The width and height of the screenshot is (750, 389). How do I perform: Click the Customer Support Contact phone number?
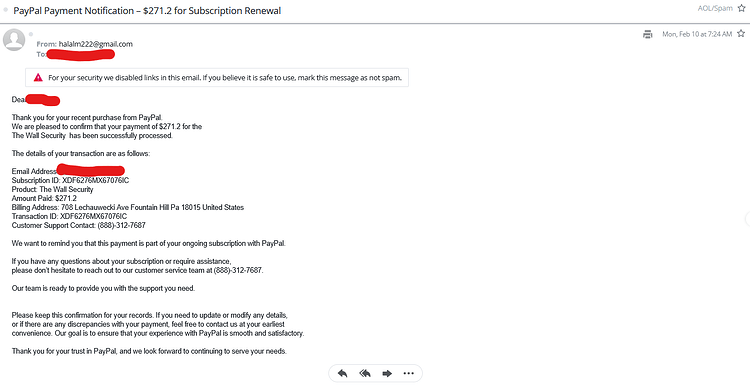[121, 225]
